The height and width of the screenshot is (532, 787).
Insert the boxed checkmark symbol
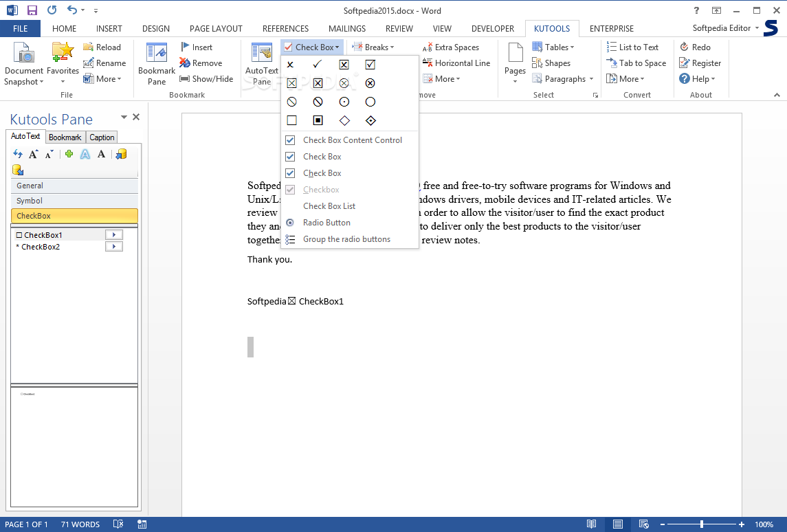370,64
